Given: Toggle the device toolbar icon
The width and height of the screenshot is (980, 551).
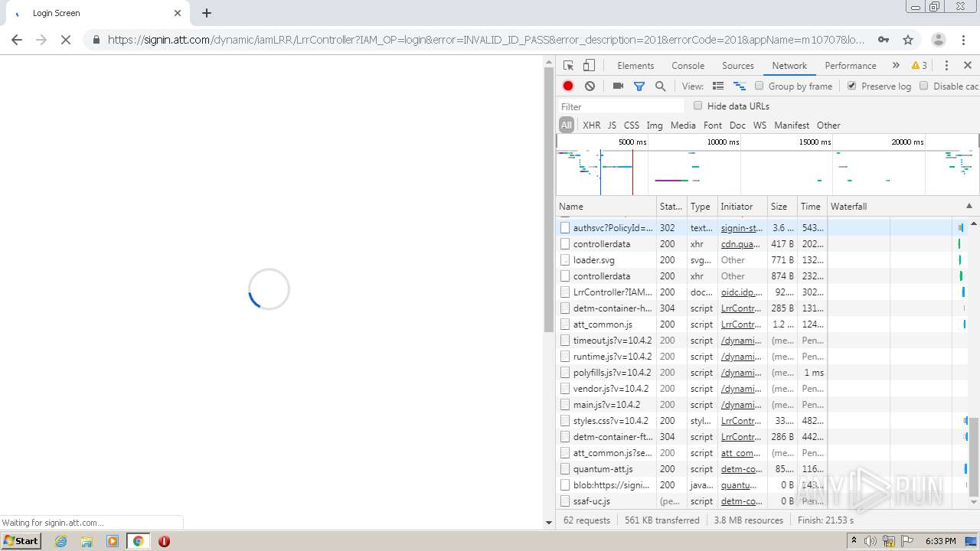Looking at the screenshot, I should point(589,66).
